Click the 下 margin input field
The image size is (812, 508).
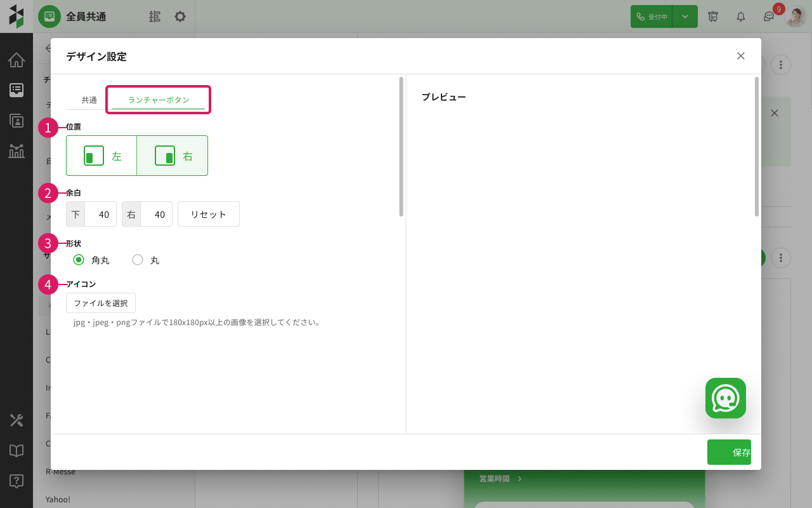[100, 215]
